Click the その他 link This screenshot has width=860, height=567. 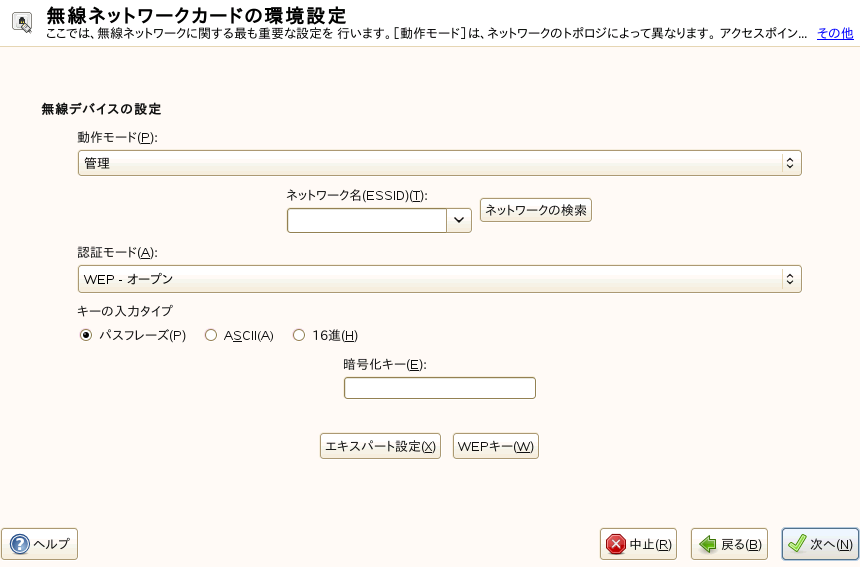pos(835,33)
